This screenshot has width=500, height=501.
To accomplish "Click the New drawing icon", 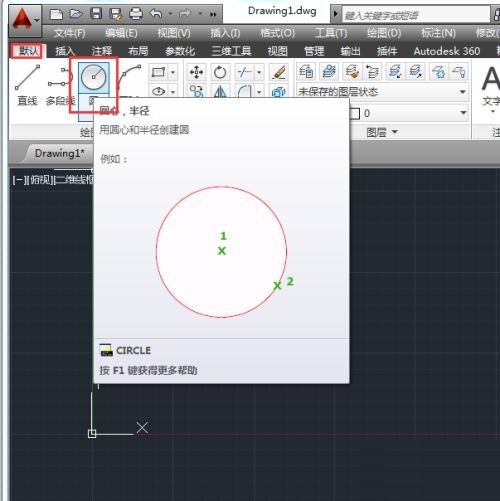I will click(56, 14).
